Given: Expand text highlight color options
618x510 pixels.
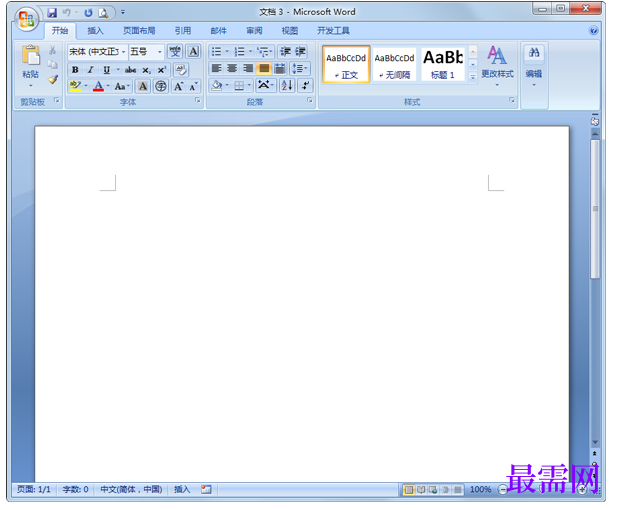Looking at the screenshot, I should tap(86, 86).
